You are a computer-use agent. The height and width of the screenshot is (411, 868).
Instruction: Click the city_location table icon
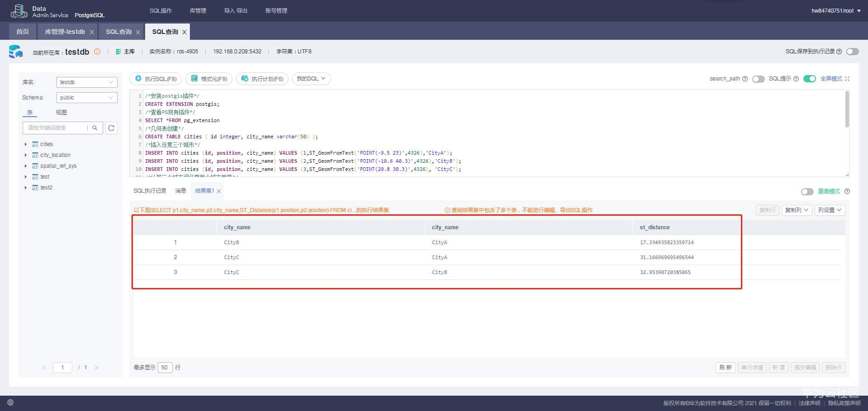(35, 155)
